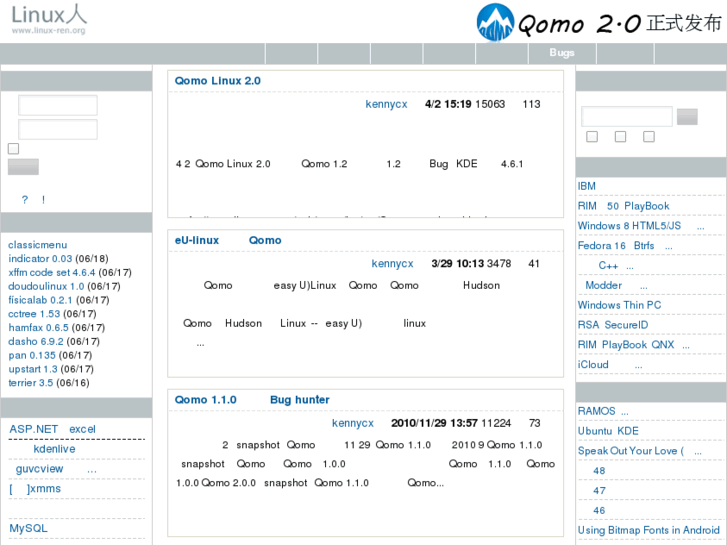
Task: Open the classicmenu software link
Action: (38, 245)
